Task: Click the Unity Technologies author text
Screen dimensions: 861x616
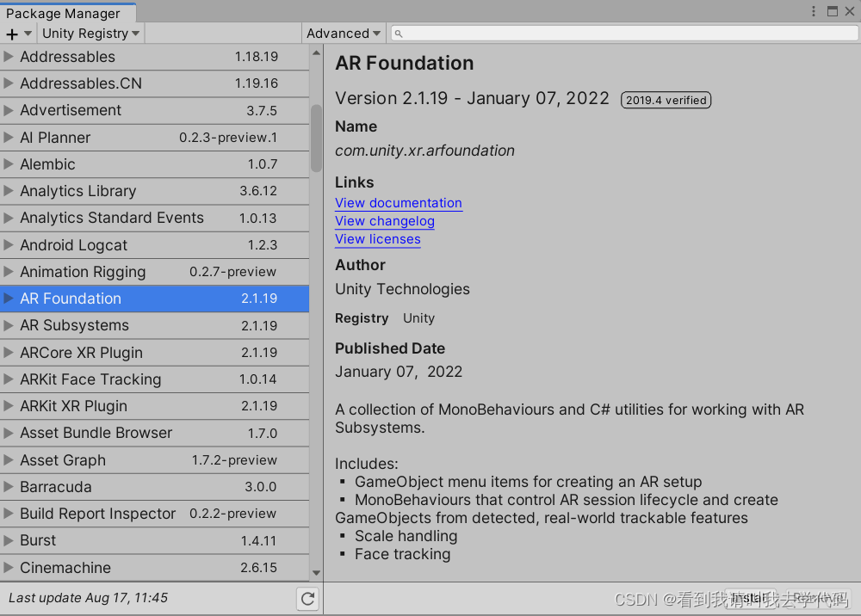Action: 402,289
